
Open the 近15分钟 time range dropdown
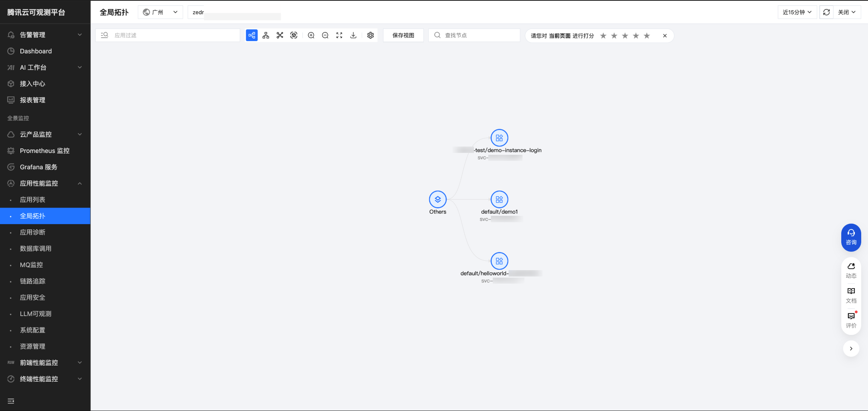point(797,12)
